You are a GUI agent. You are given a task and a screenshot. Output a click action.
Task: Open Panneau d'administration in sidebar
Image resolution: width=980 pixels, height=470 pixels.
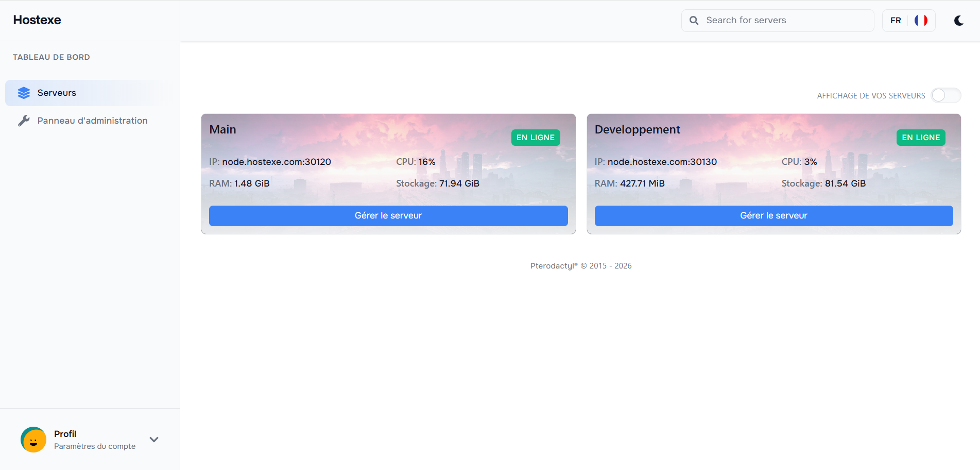(92, 121)
